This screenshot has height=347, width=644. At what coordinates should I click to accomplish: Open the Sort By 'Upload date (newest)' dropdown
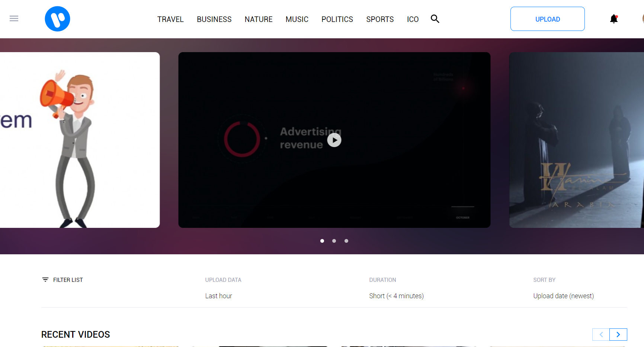tap(564, 296)
